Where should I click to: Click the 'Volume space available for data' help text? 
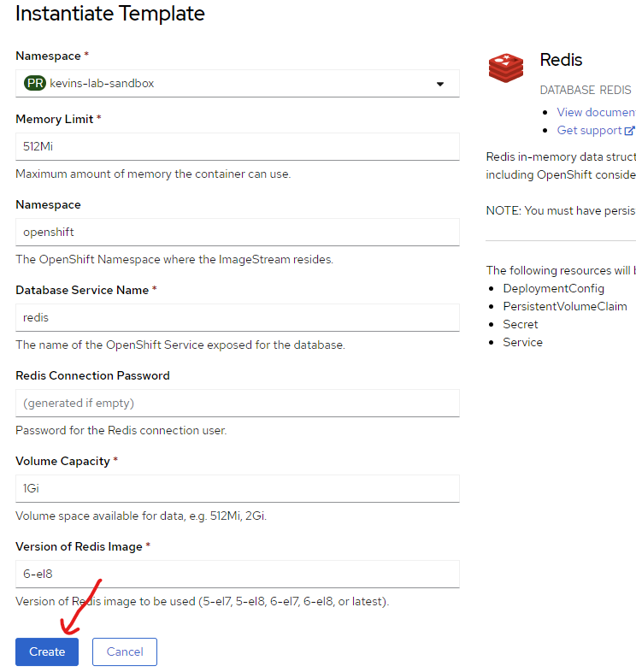[141, 516]
